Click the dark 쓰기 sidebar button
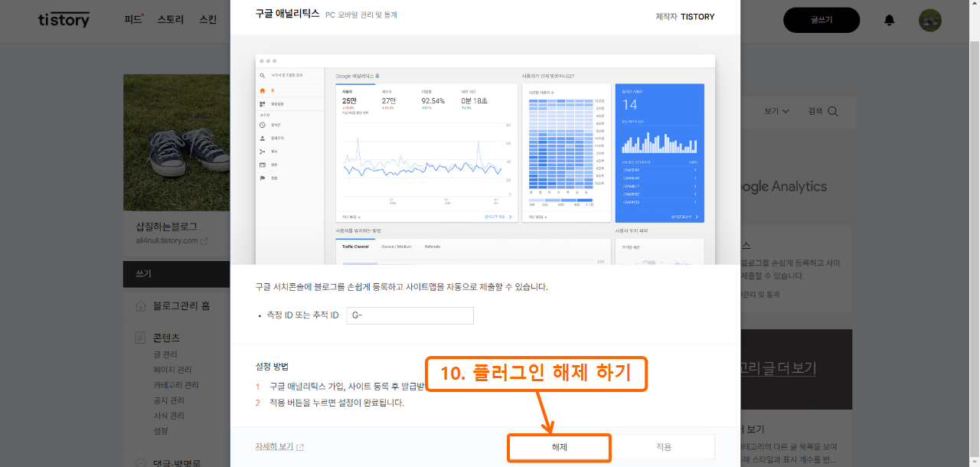980x467 pixels. (177, 273)
